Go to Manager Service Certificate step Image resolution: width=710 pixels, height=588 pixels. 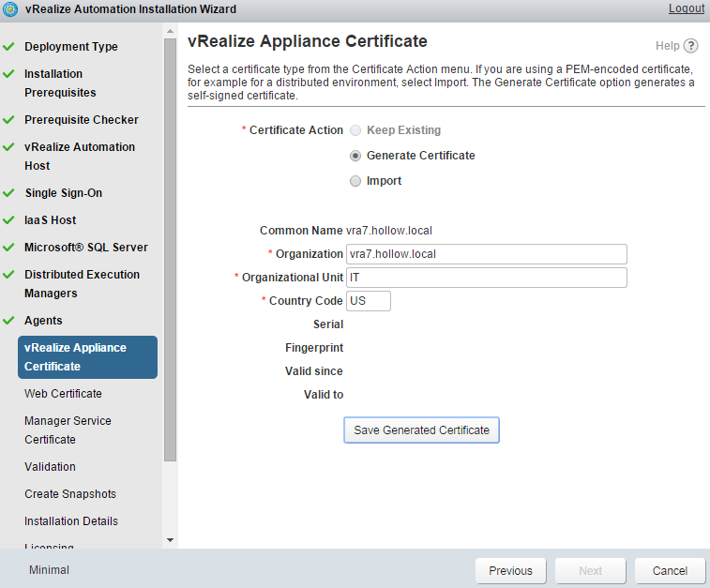tap(68, 430)
